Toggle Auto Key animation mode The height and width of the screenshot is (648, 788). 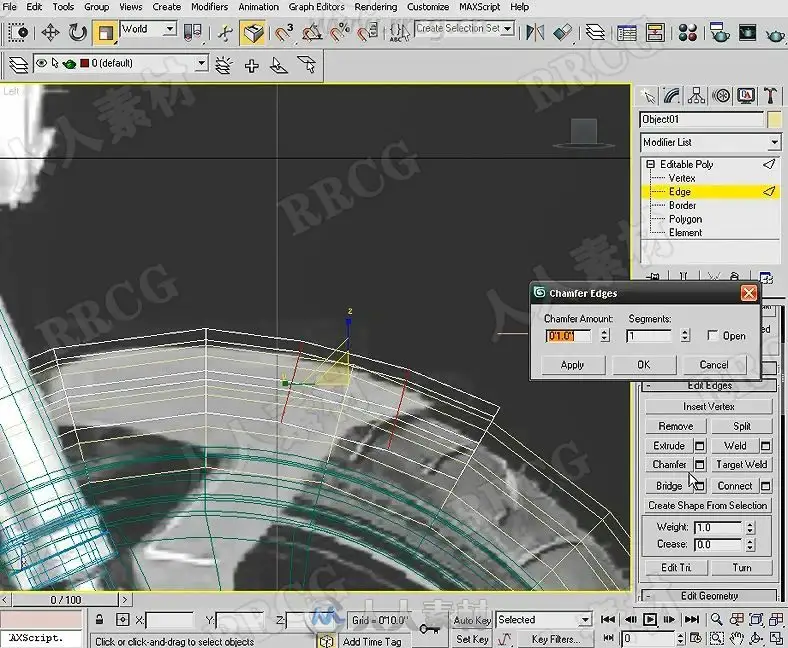coord(472,620)
